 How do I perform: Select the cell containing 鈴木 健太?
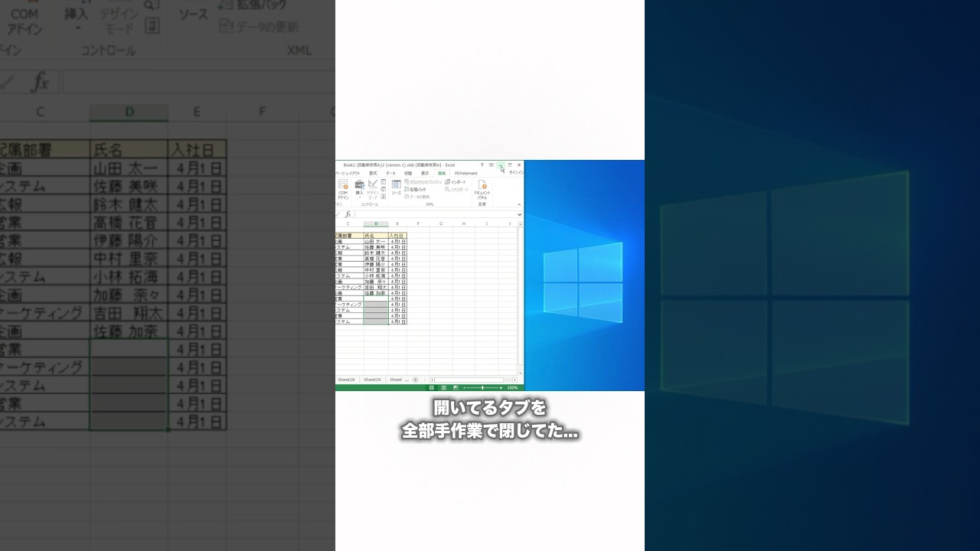pos(376,253)
